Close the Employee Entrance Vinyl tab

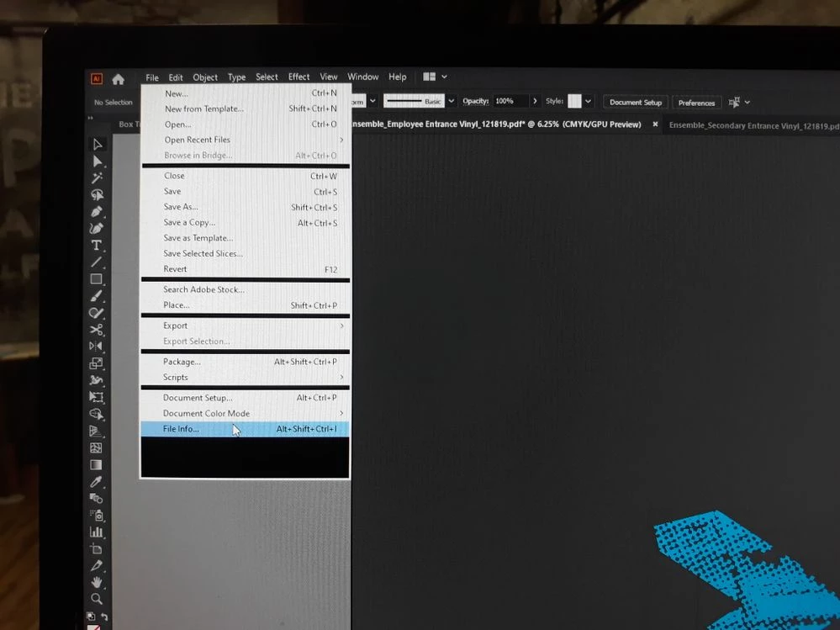click(655, 124)
